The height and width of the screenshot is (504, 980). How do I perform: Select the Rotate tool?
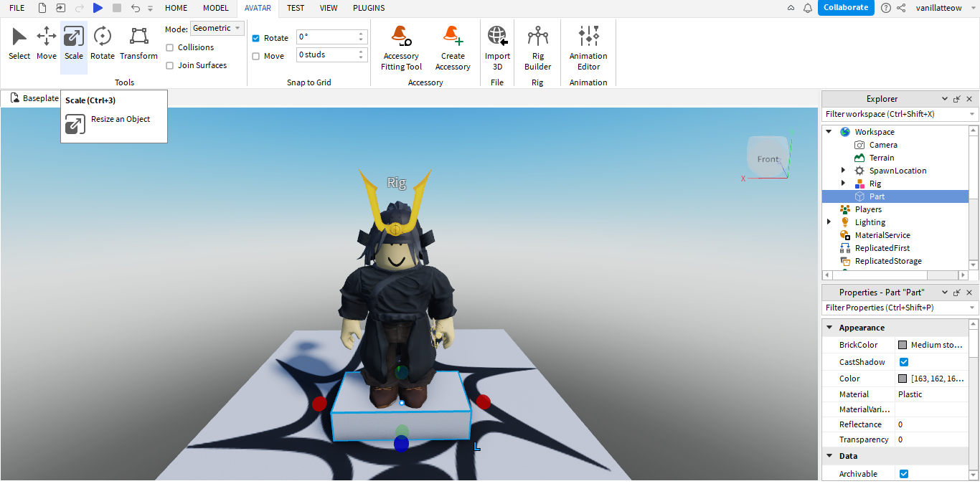click(x=102, y=44)
